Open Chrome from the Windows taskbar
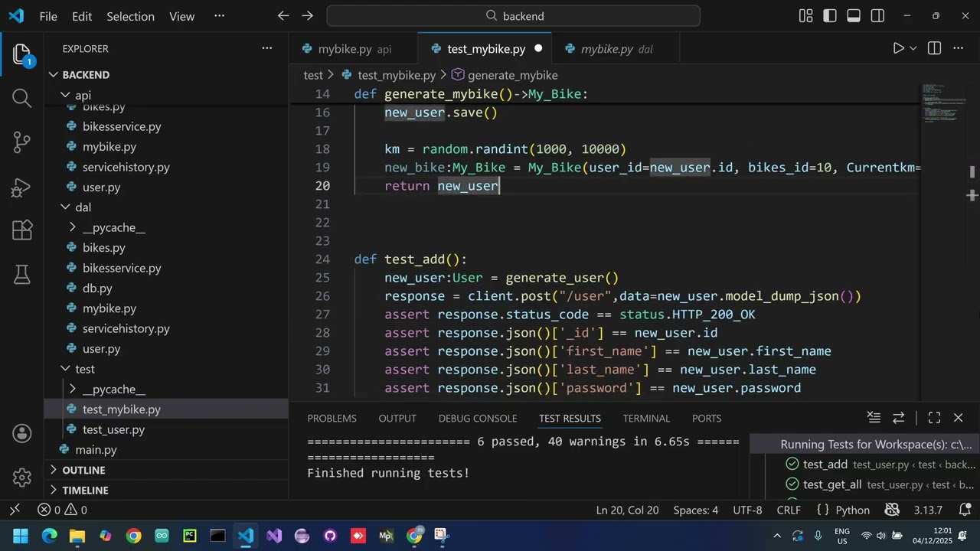 tap(133, 536)
